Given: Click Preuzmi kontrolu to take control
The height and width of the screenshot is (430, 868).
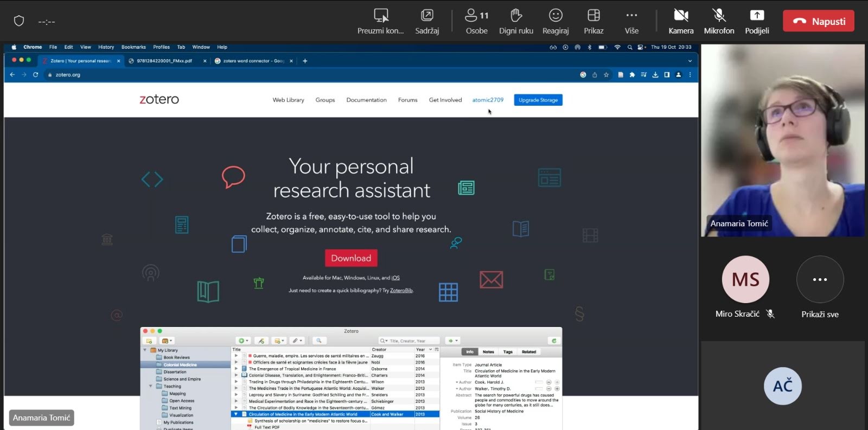Looking at the screenshot, I should pyautogui.click(x=381, y=22).
